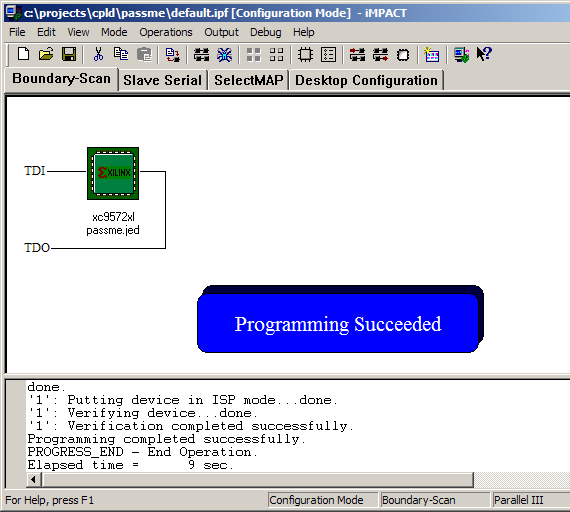The width and height of the screenshot is (570, 512).
Task: Click the 'Elapsed time = 9 sec.' log line
Action: 130,465
